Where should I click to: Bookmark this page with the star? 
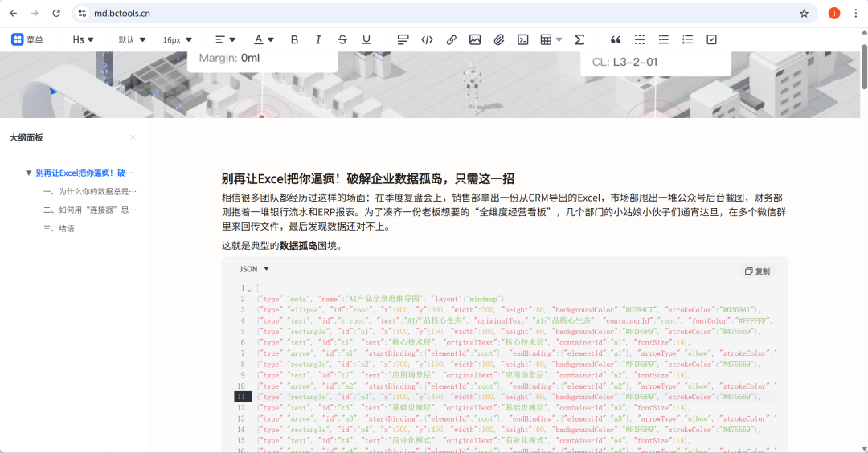(x=804, y=14)
